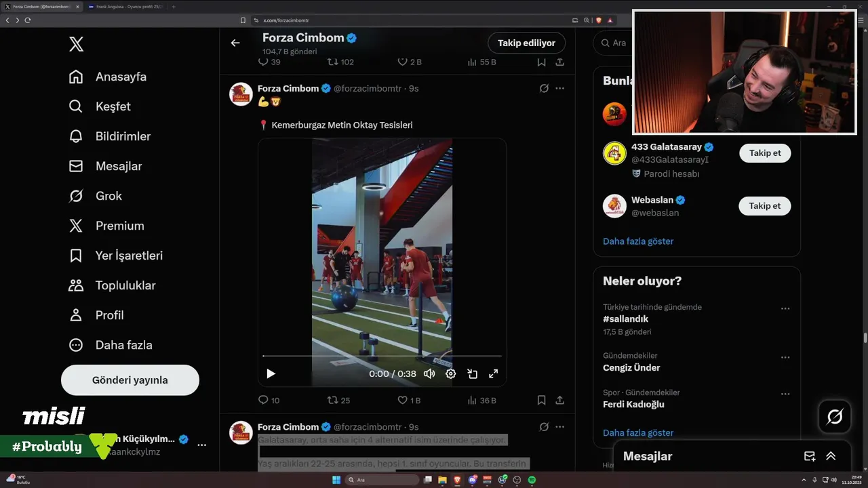
Task: Follow 433 Galatasaray account
Action: [765, 153]
